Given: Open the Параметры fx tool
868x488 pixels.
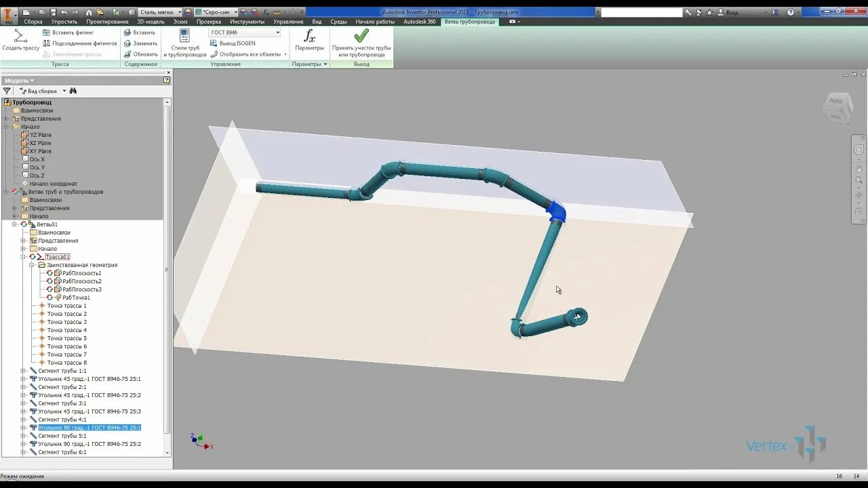Looking at the screenshot, I should (x=310, y=40).
